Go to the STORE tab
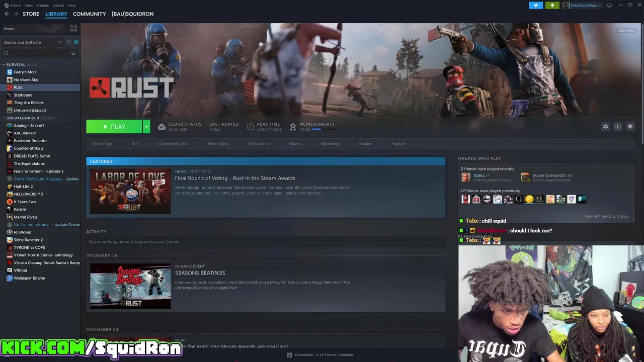The image size is (644, 362). (x=31, y=14)
